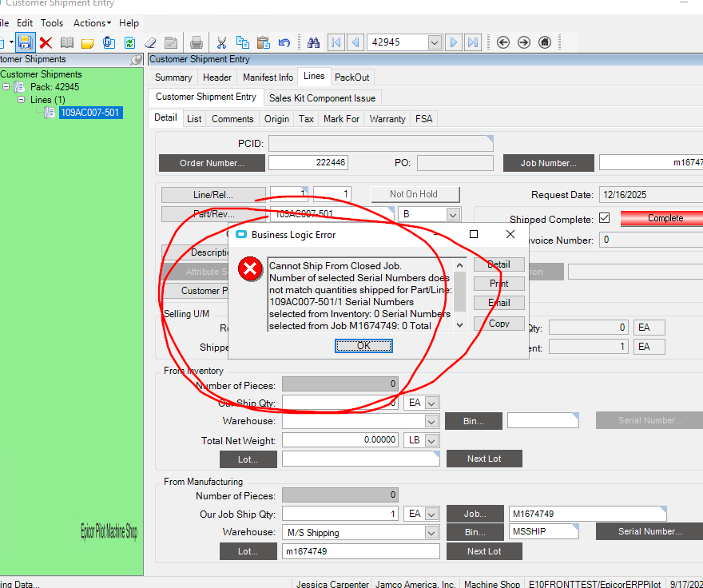Click the paperclip attachments icon
Viewport: 703px width, 588px height.
107,42
